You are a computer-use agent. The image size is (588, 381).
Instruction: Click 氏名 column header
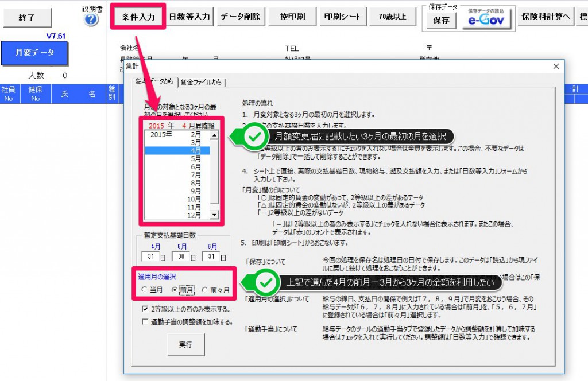coord(79,94)
